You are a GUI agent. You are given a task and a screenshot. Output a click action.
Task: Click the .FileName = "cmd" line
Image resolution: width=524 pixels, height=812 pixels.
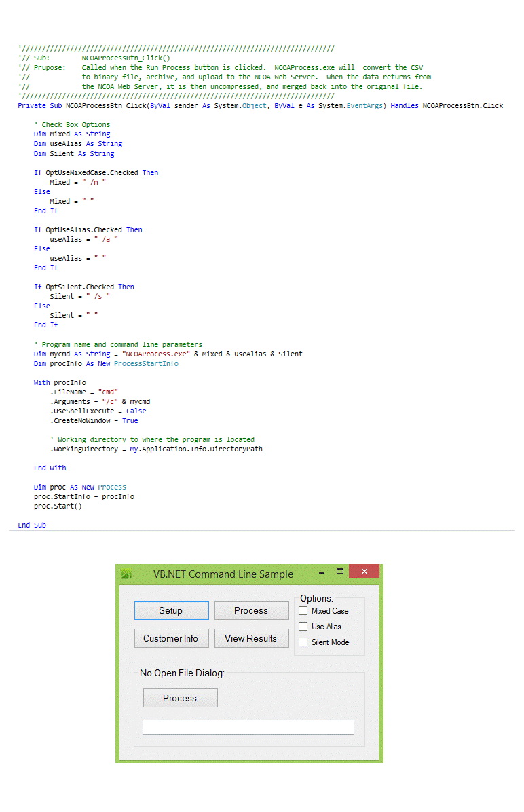84,392
